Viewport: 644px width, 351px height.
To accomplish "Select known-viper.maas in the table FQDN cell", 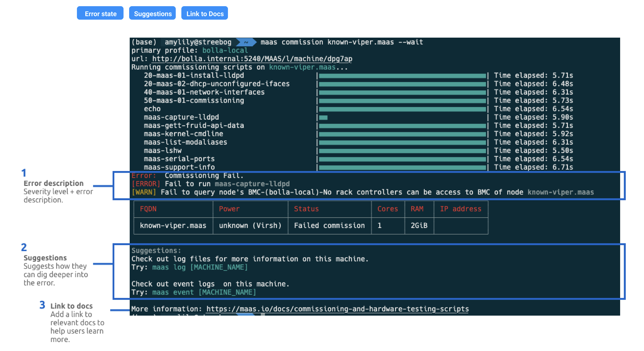I will (x=173, y=225).
